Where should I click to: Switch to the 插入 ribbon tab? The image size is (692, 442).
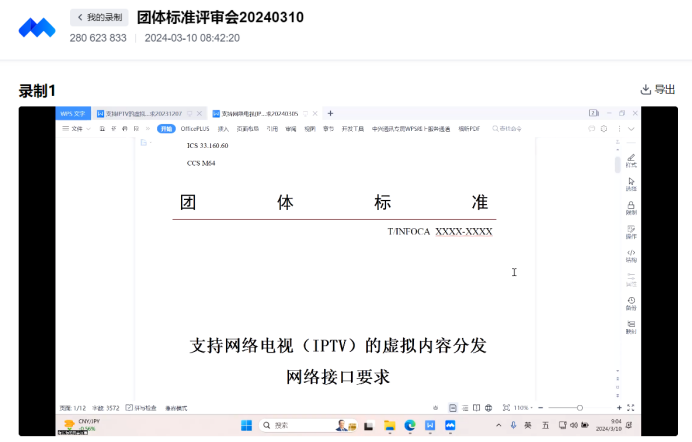click(223, 129)
